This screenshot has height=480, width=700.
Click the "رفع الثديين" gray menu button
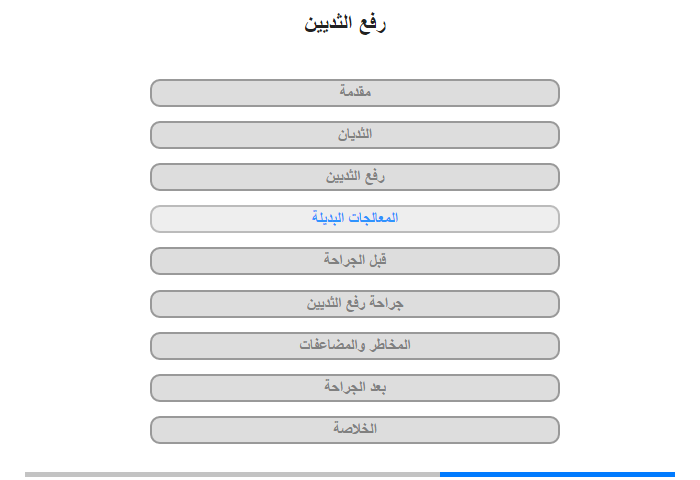(x=355, y=177)
